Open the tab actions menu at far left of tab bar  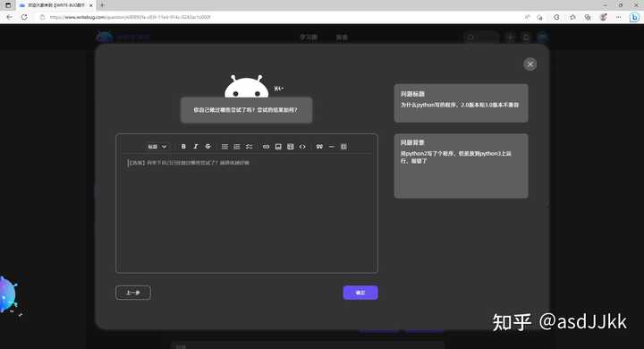pos(8,5)
